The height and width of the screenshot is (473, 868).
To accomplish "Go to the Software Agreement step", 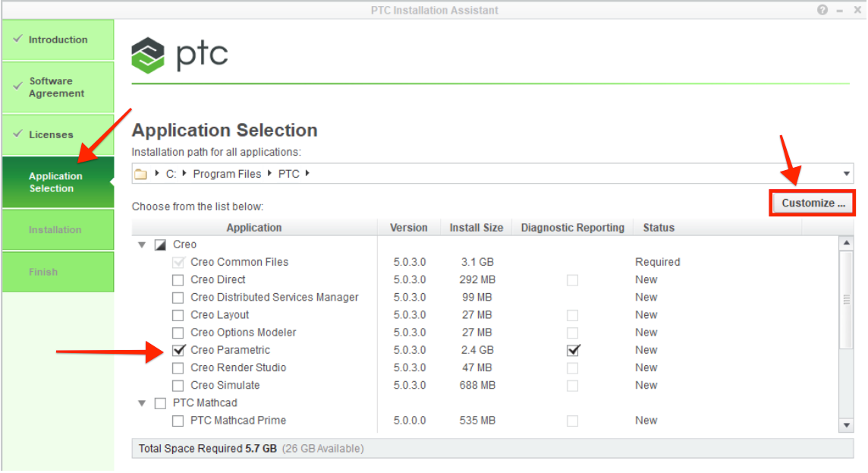I will pyautogui.click(x=56, y=87).
